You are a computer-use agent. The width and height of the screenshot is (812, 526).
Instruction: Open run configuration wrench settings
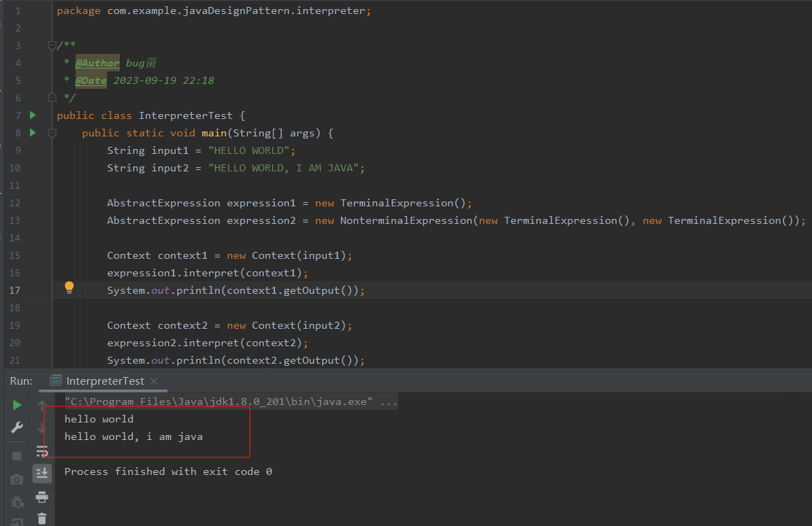pos(17,427)
